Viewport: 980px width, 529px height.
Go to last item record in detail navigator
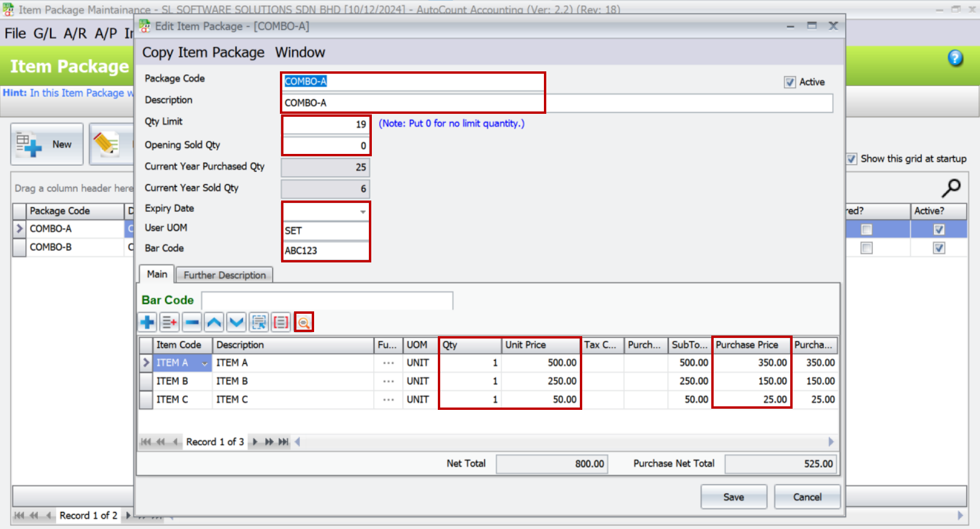pyautogui.click(x=283, y=442)
